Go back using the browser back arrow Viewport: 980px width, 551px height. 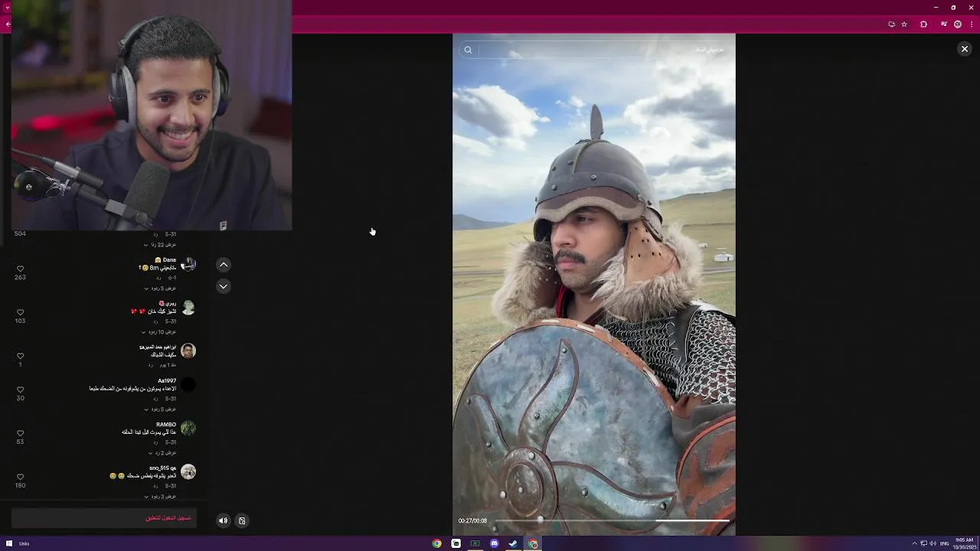pyautogui.click(x=8, y=24)
